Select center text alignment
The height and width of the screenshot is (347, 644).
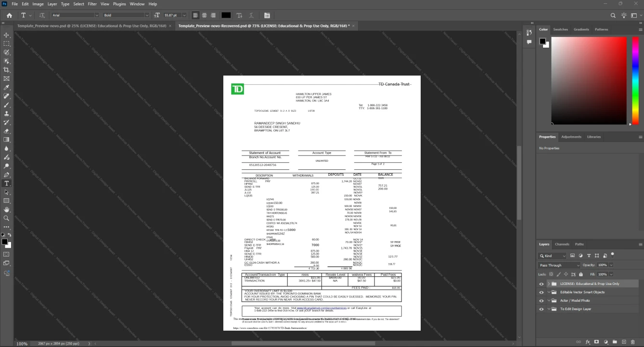coord(204,15)
